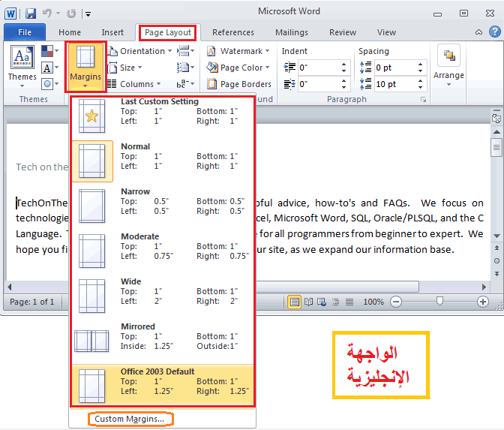Select Office 2003 Default margins
504x430 pixels.
pyautogui.click(x=163, y=385)
